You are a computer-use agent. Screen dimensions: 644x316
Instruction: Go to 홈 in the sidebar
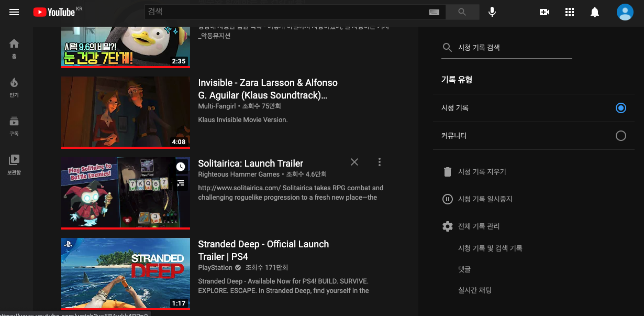coord(14,48)
